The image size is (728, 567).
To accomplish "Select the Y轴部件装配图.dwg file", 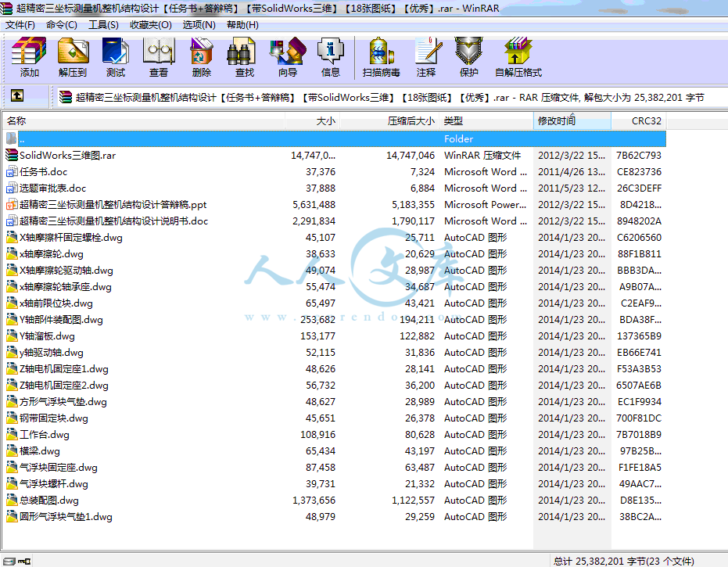I will (61, 320).
